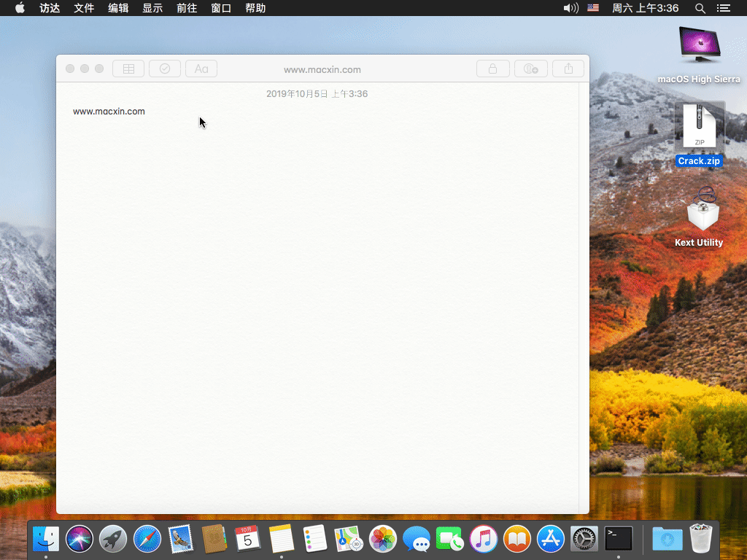Viewport: 747px width, 560px height.
Task: Open System Preferences gear icon
Action: click(584, 539)
